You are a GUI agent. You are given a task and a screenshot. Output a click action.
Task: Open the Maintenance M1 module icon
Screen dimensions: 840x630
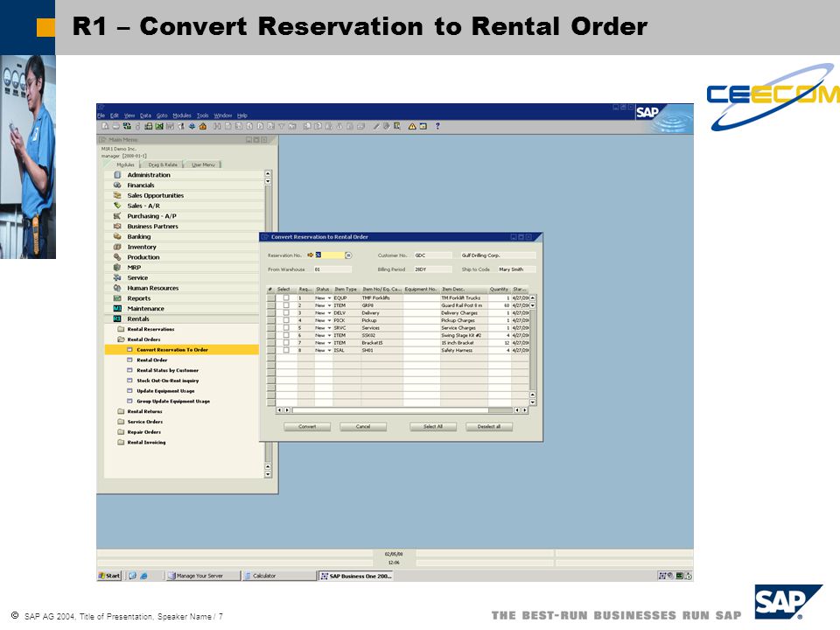[x=117, y=309]
